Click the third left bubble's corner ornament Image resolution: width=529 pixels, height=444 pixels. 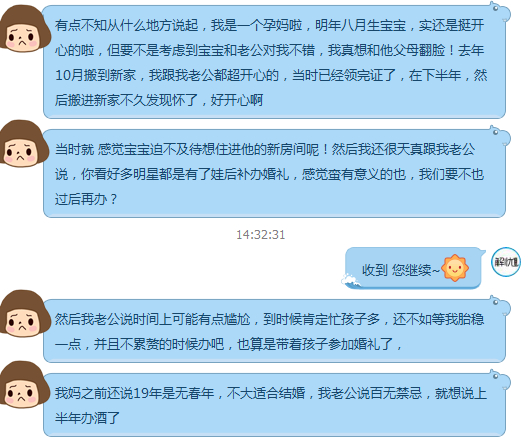point(500,305)
